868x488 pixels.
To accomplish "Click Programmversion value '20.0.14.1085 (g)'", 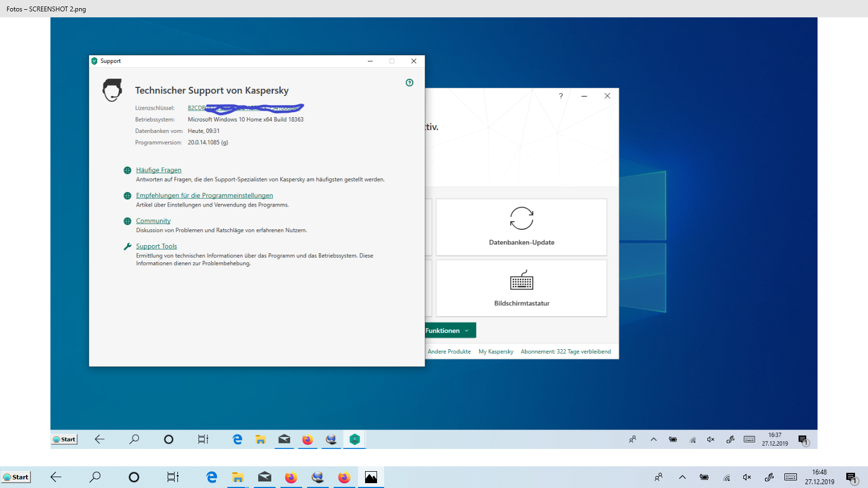I will (x=208, y=143).
